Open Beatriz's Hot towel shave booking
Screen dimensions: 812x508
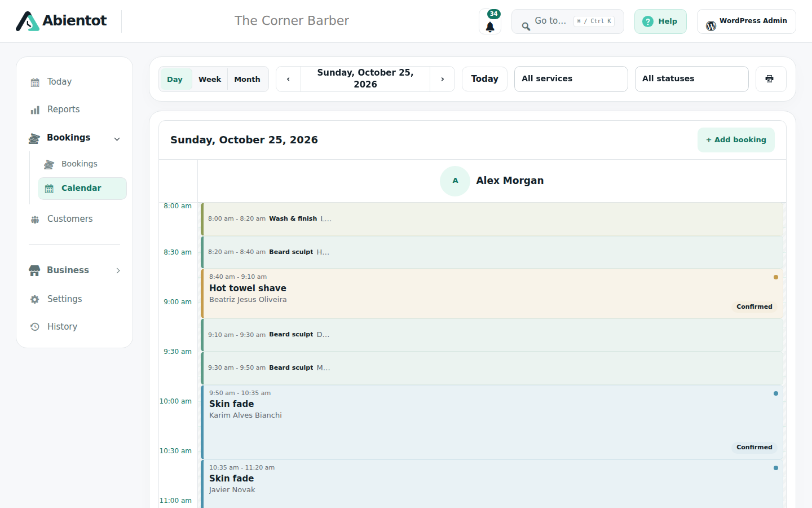(x=492, y=294)
